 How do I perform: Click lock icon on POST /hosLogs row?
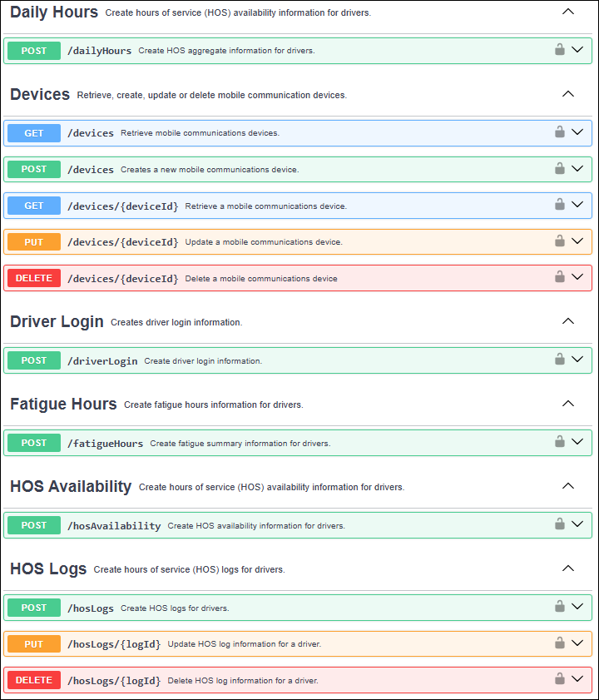(x=560, y=606)
